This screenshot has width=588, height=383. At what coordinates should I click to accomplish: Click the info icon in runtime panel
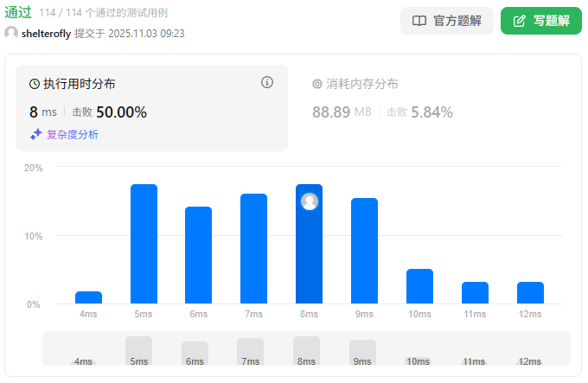pos(267,83)
